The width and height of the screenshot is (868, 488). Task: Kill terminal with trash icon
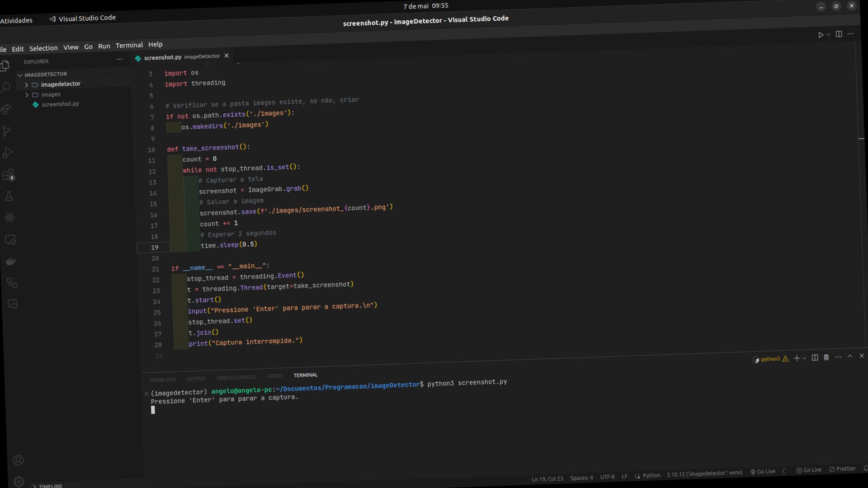coord(826,357)
